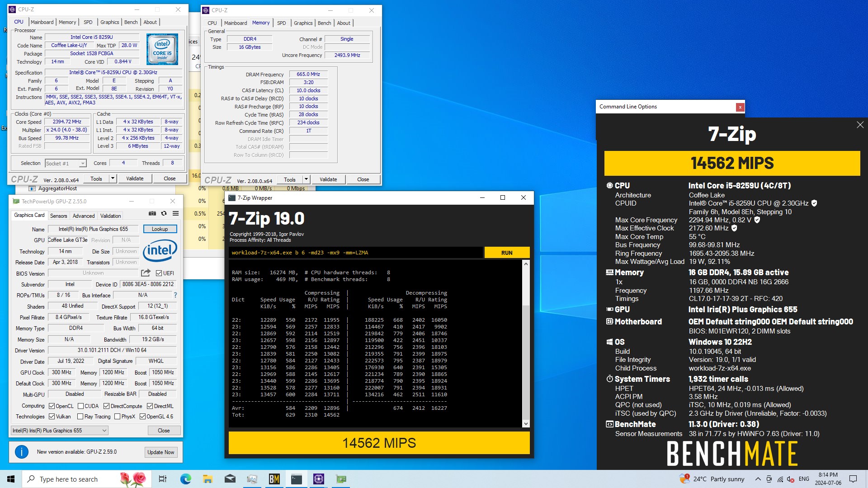Click the GPU-Z BIOS export share icon

click(146, 273)
